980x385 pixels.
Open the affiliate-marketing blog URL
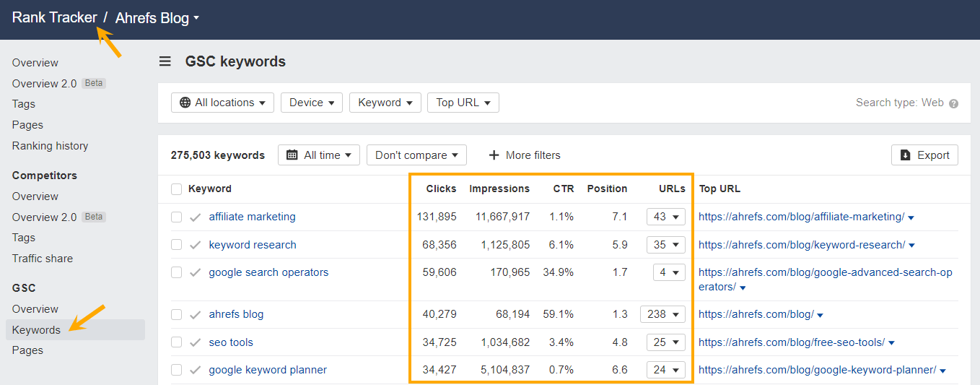point(802,217)
